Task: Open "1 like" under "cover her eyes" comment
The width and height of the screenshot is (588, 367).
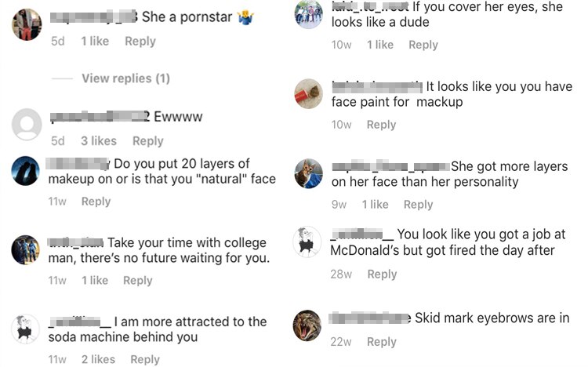Action: pyautogui.click(x=380, y=45)
